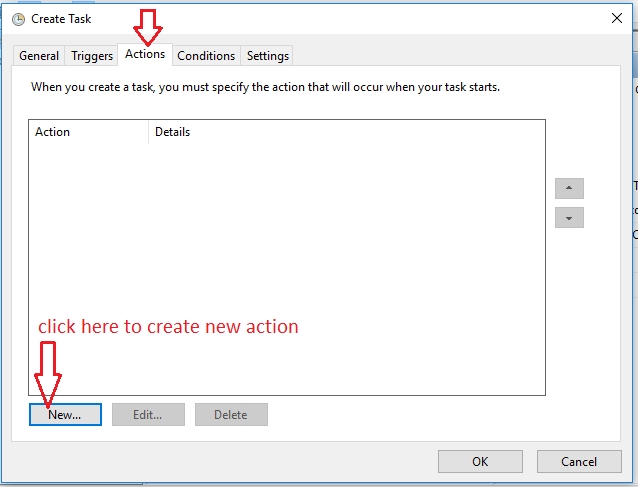Click the Delete button
This screenshot has width=638, height=487.
tap(231, 415)
